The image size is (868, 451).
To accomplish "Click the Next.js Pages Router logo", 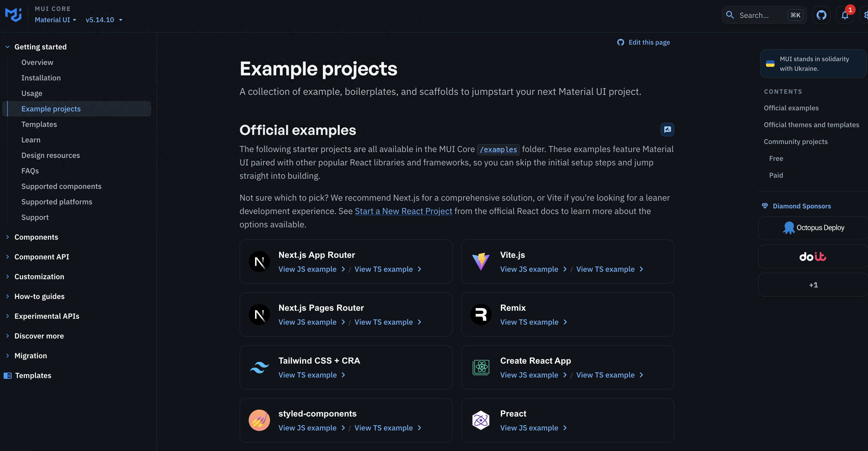I will coord(259,314).
